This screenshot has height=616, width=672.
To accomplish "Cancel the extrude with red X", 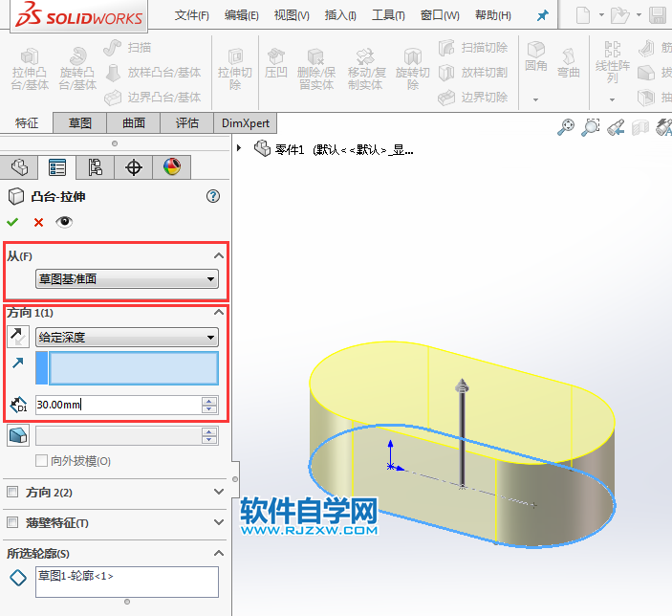I will 38,222.
